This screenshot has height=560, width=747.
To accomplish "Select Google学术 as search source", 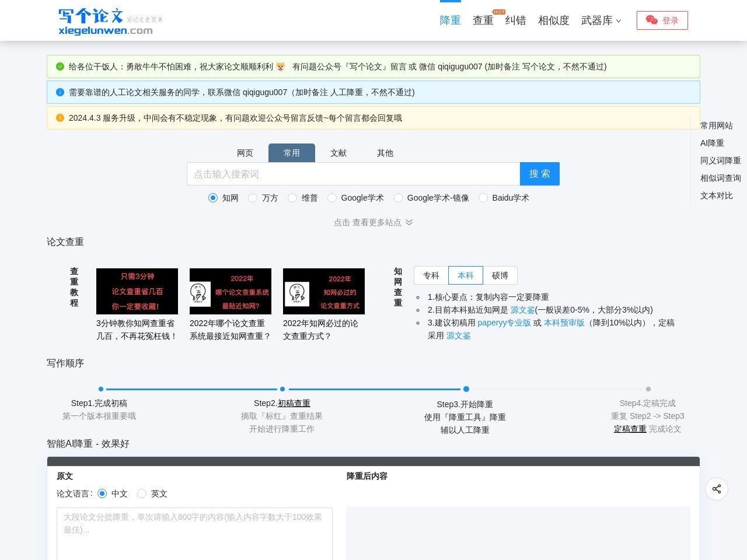I will [x=332, y=198].
